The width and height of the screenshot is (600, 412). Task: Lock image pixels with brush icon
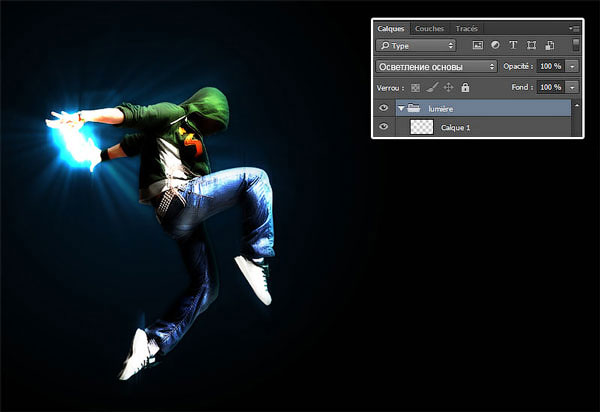coord(432,88)
